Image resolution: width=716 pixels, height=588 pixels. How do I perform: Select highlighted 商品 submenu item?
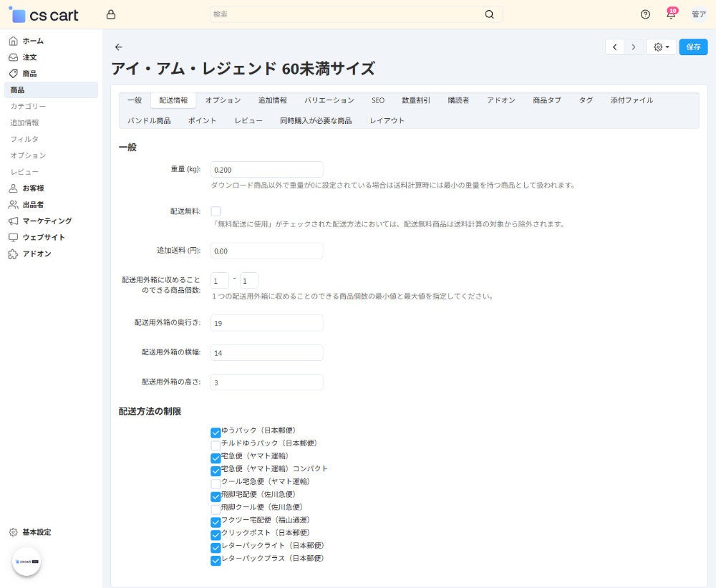pyautogui.click(x=51, y=90)
